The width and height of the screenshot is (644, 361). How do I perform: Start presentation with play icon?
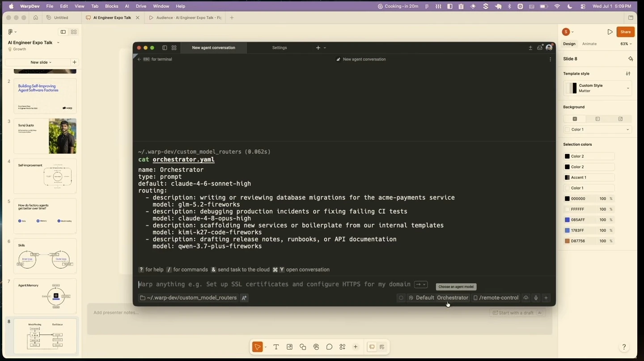610,32
